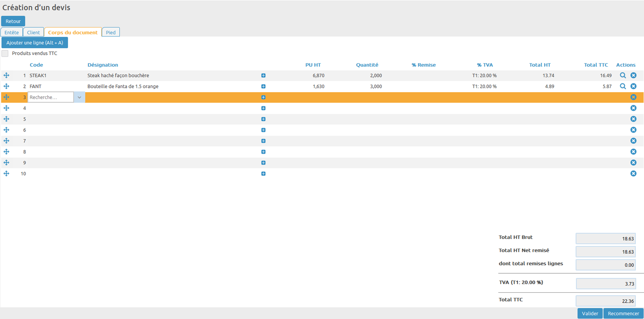Viewport: 644px width, 319px height.
Task: Click the Recherche search field on row 3
Action: pos(50,97)
